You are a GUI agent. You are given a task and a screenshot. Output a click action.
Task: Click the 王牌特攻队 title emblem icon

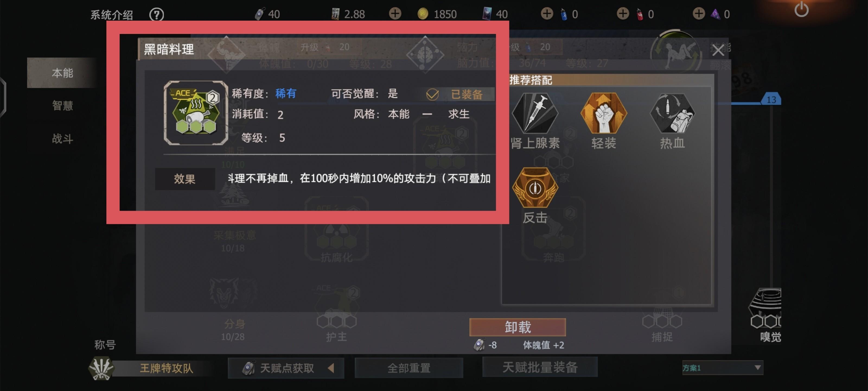click(101, 368)
